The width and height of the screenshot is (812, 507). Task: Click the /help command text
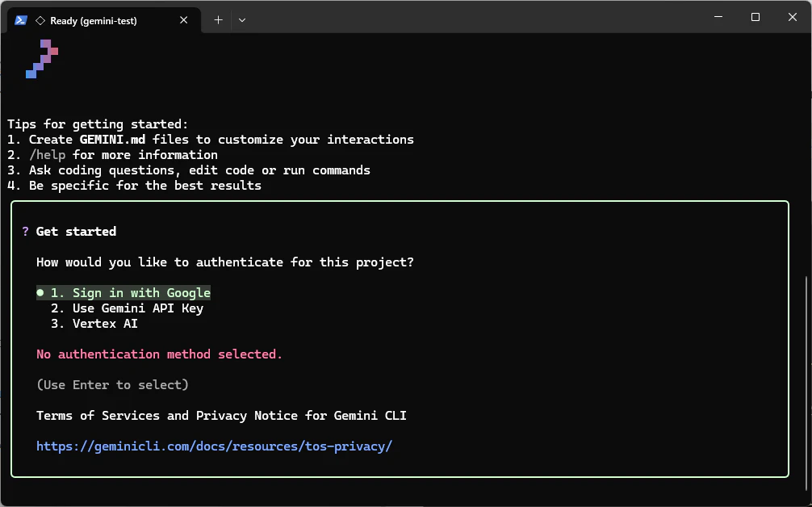(x=47, y=155)
